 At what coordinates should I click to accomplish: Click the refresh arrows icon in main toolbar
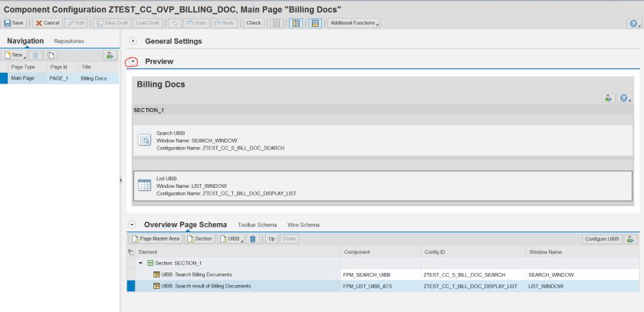tap(175, 23)
